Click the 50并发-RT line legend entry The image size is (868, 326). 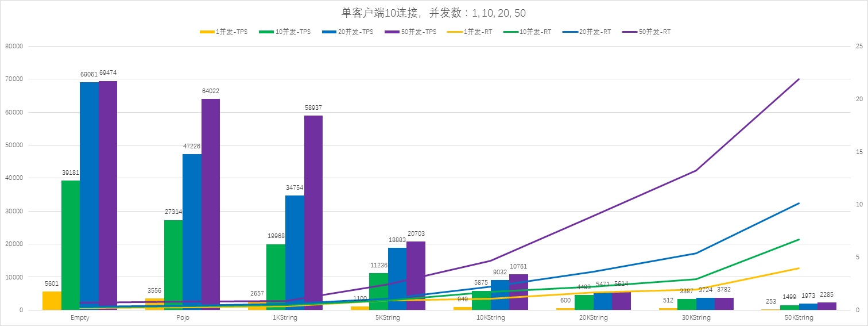coord(651,32)
